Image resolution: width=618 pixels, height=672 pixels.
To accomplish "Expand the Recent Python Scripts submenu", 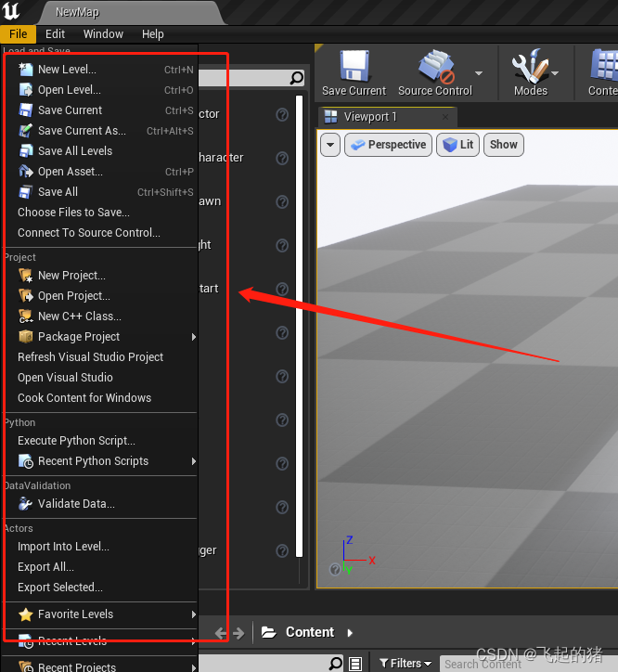I will [x=194, y=461].
